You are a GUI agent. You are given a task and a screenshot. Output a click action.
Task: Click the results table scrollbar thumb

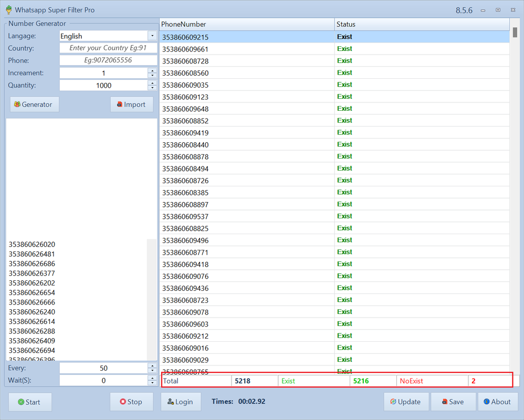(x=515, y=32)
